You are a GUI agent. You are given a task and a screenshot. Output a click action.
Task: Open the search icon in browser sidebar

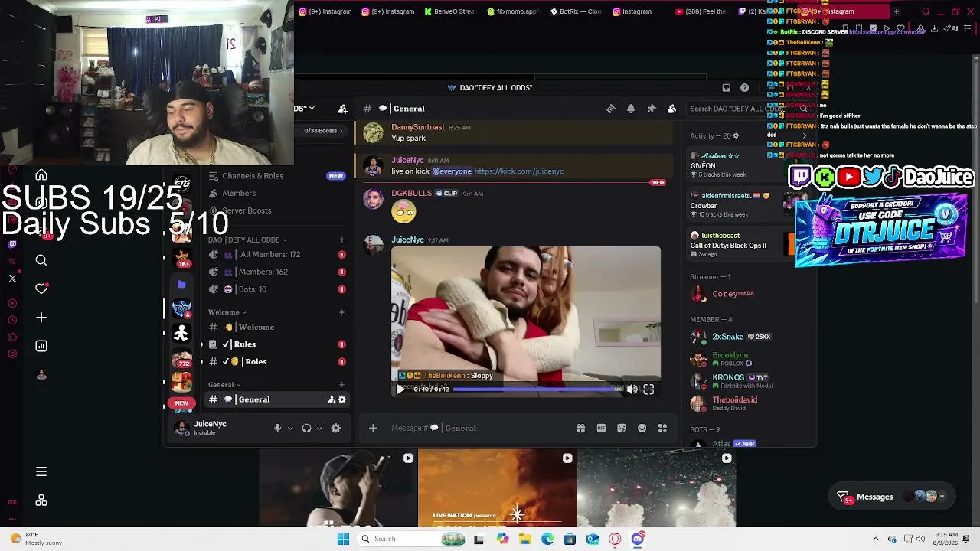click(x=41, y=261)
